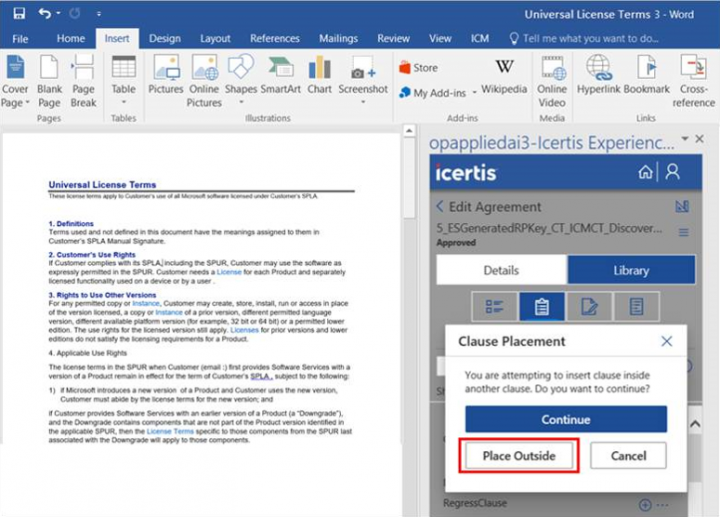Screen dimensions: 720x517
Task: Open the Wikipedia add-in
Action: pyautogui.click(x=504, y=76)
